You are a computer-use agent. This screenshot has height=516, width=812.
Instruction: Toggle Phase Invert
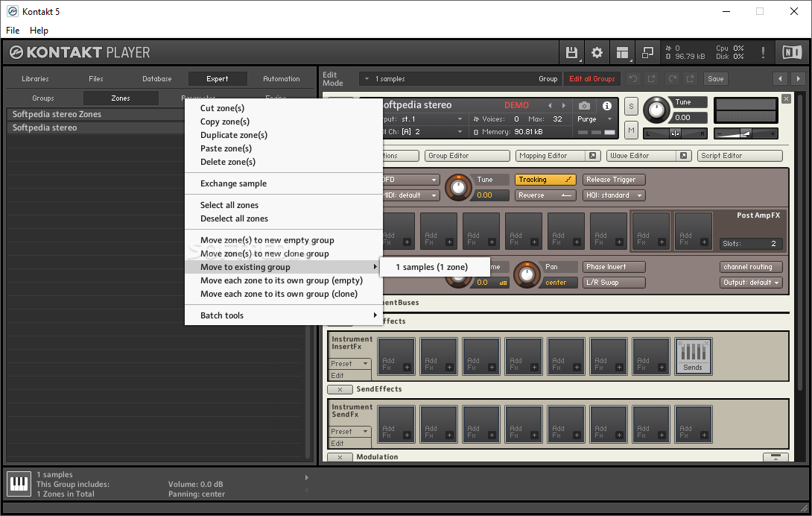pyautogui.click(x=614, y=266)
